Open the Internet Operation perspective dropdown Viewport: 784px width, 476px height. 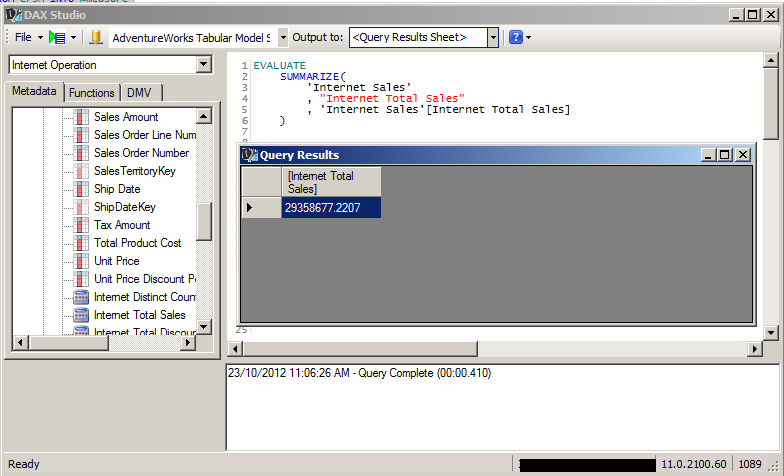pyautogui.click(x=204, y=64)
